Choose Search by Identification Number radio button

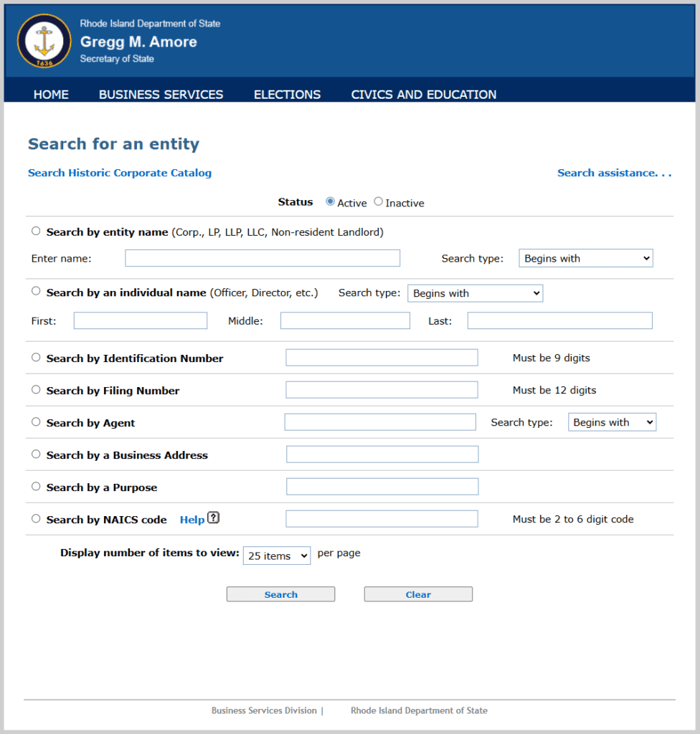point(36,358)
